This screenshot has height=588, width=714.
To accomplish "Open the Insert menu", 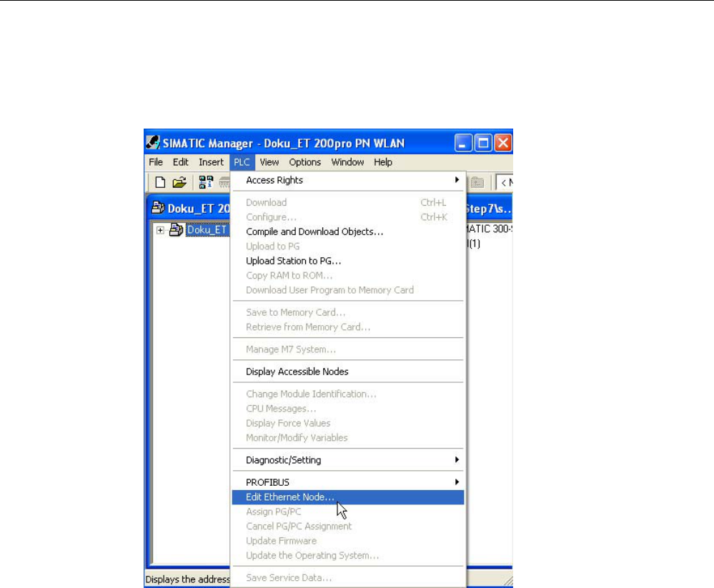I will pyautogui.click(x=211, y=162).
